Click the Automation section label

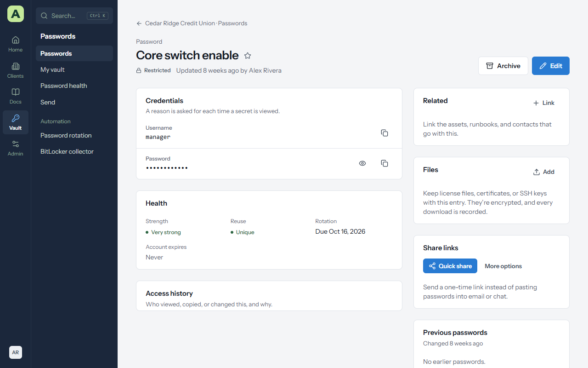56,121
